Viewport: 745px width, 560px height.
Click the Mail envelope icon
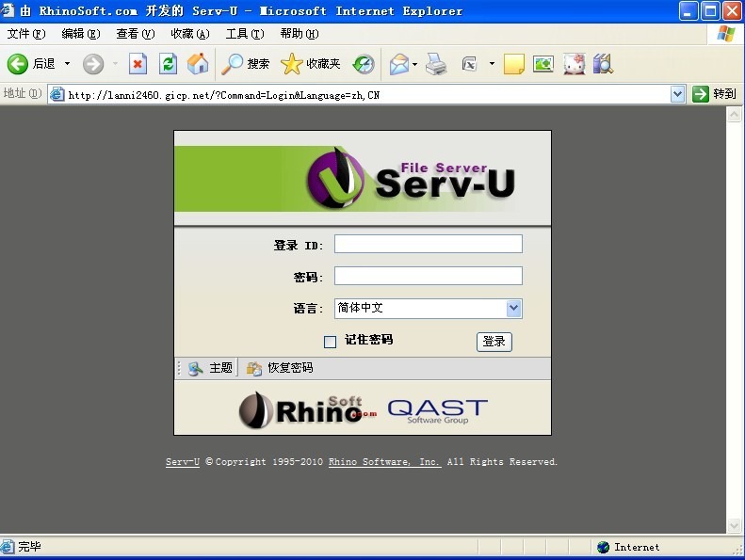pos(399,64)
